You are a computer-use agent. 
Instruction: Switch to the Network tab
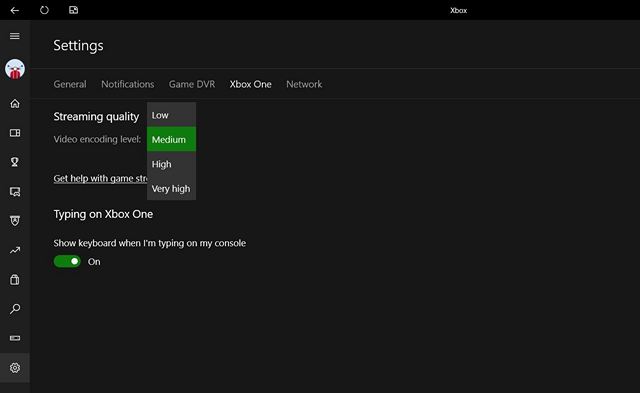tap(304, 84)
